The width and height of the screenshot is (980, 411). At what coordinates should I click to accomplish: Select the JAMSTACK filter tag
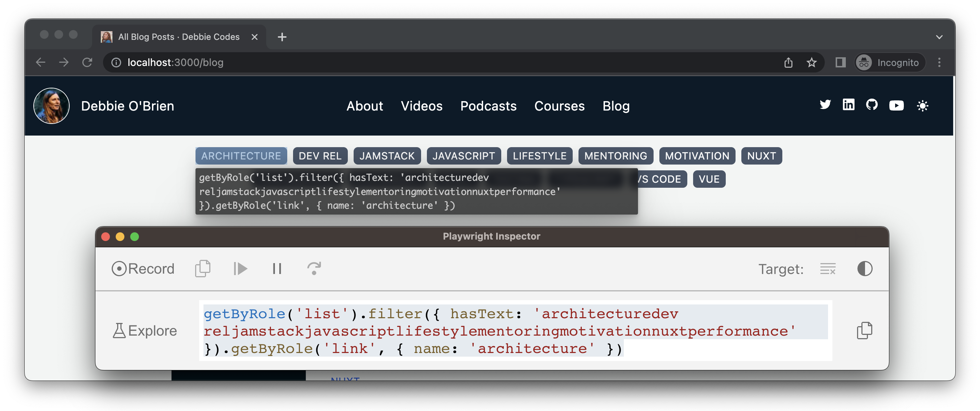coord(387,155)
